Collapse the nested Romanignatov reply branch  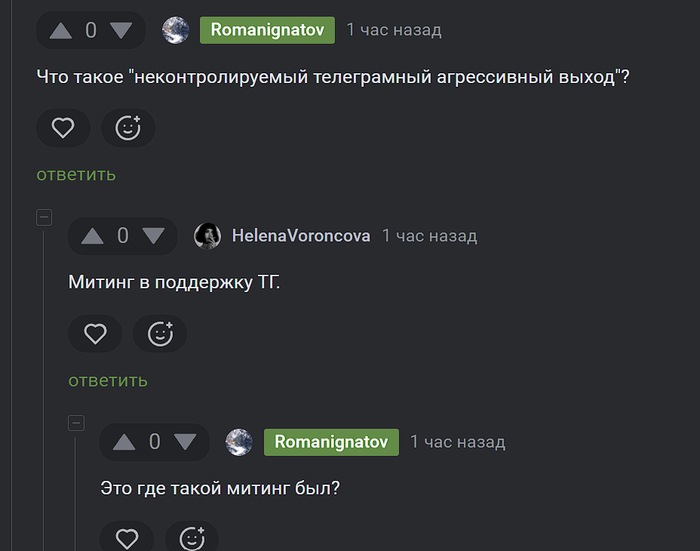tap(76, 423)
